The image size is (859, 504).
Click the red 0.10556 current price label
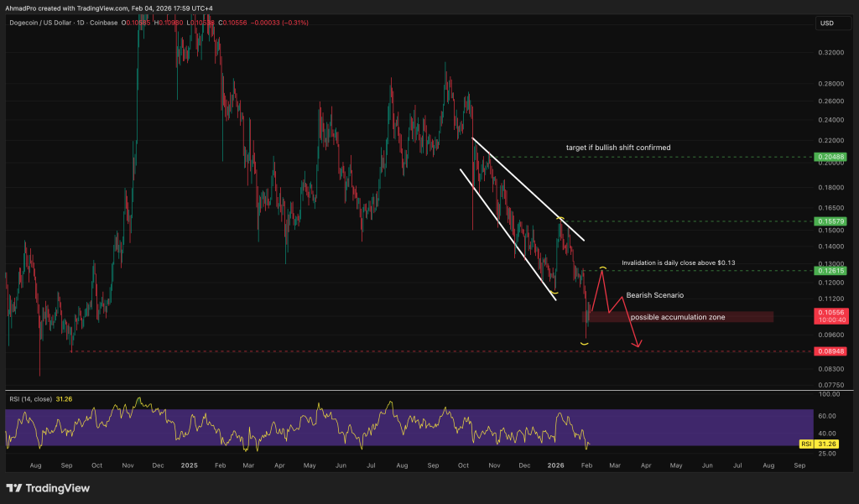(x=830, y=312)
